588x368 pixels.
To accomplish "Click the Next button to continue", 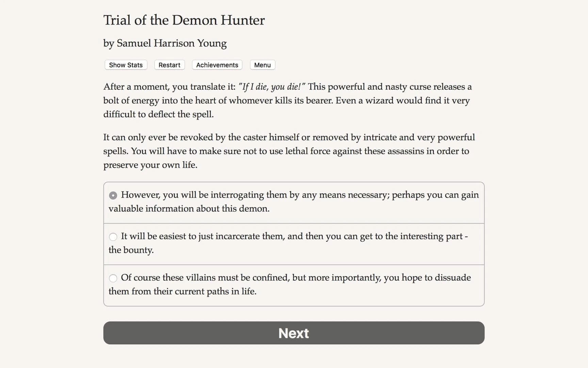I will click(x=294, y=333).
